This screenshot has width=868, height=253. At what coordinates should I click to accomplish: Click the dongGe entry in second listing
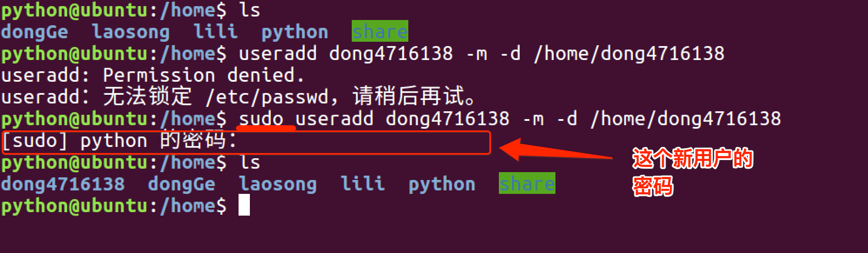click(x=182, y=184)
